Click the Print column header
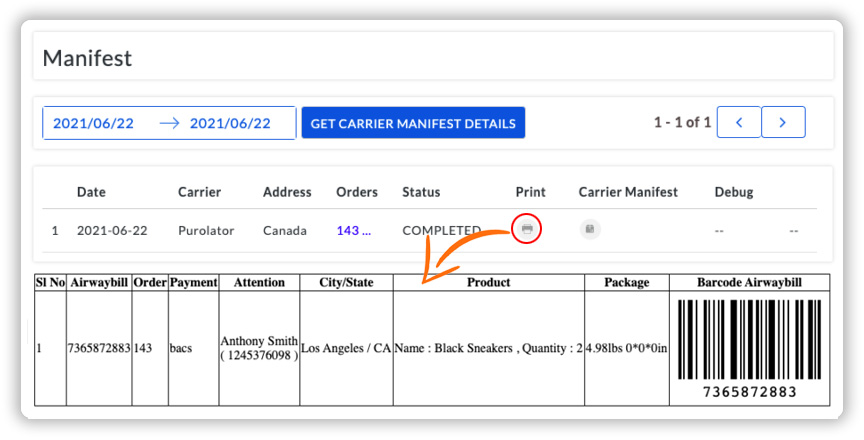This screenshot has height=440, width=864. pyautogui.click(x=531, y=192)
